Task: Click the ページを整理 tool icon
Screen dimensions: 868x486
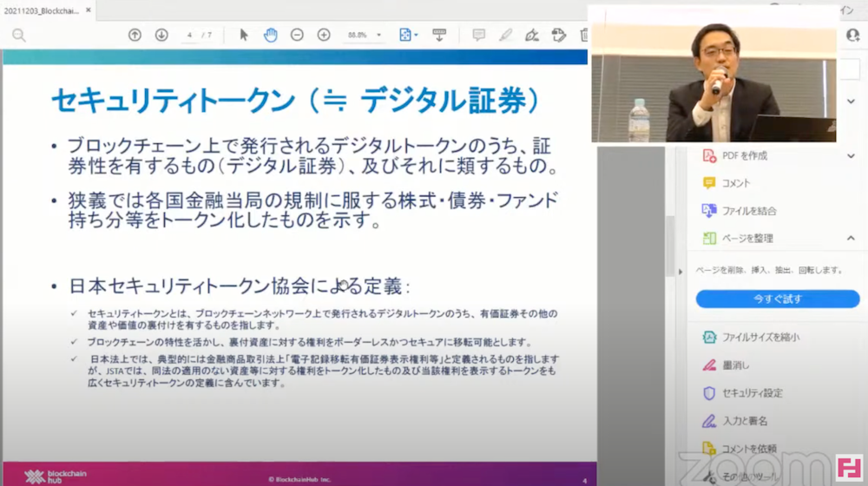Action: pyautogui.click(x=709, y=238)
